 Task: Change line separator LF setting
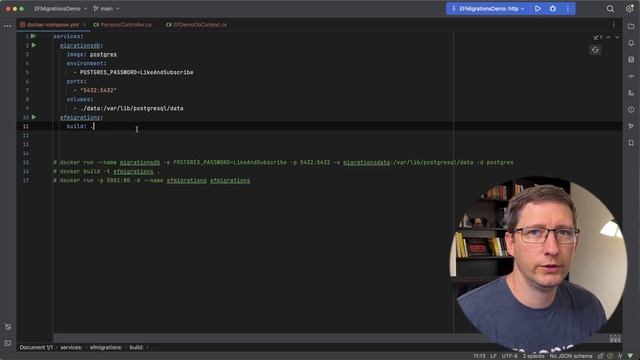pyautogui.click(x=493, y=356)
